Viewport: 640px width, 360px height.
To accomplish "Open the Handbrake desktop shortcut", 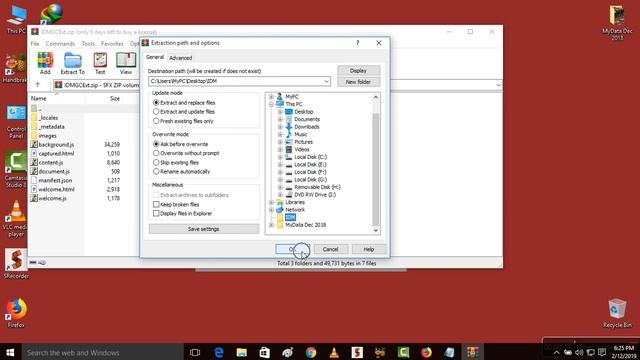I will 15,69.
